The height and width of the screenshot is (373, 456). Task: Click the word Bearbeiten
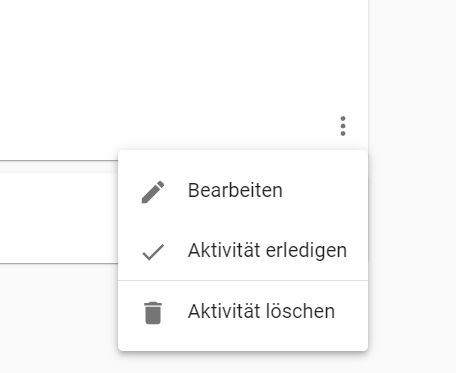[235, 190]
